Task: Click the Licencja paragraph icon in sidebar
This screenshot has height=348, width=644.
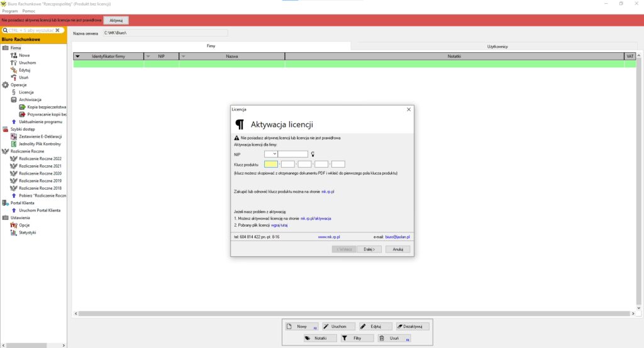Action: click(x=14, y=92)
